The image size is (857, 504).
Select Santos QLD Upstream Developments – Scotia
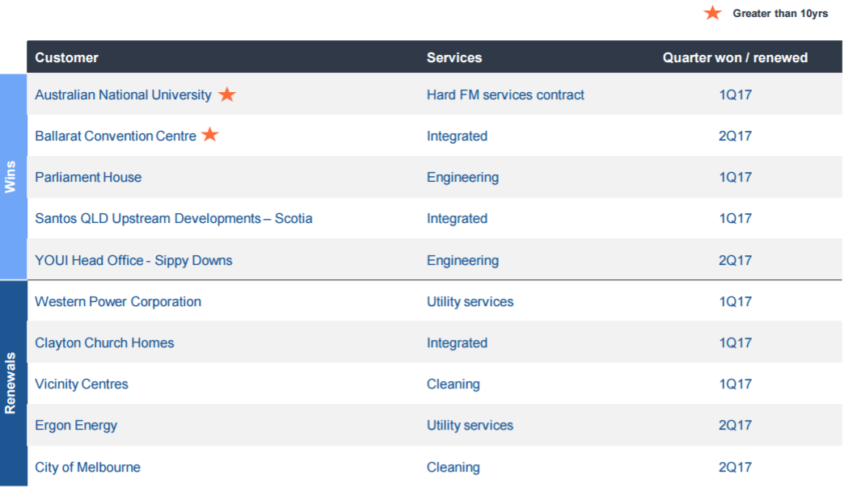tap(174, 218)
